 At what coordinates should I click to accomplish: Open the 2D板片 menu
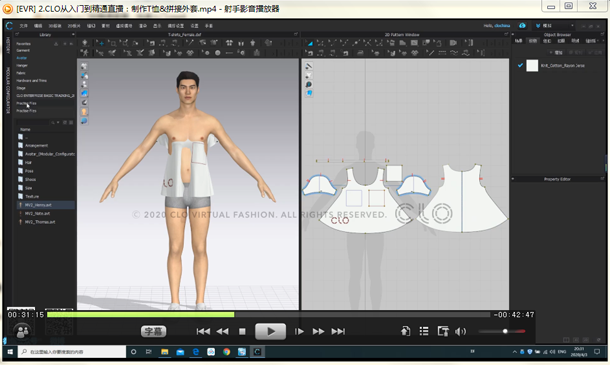[x=74, y=26]
